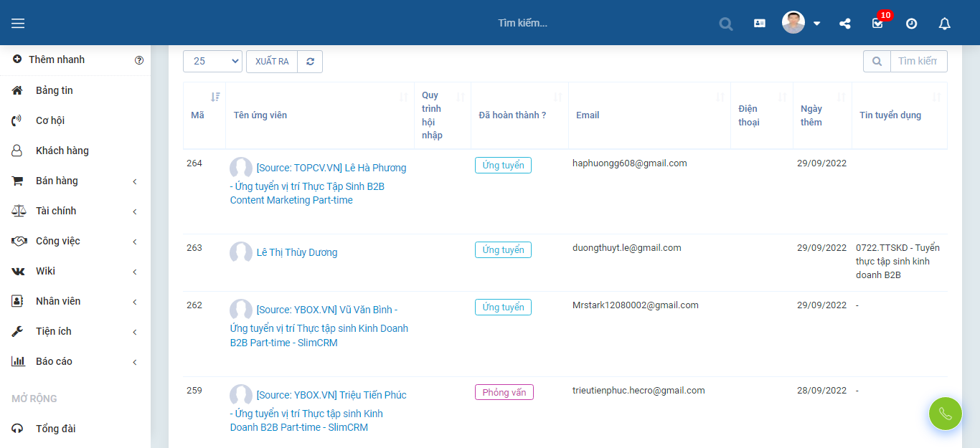Screen dimensions: 980x448
Task: Open candidate Lê Thị Thùy Dương
Action: 297,252
